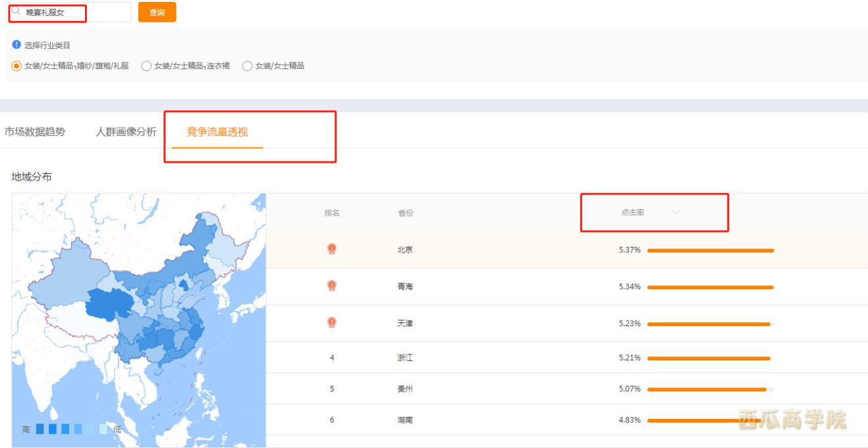Open the 人群画像分析 tab
The image size is (868, 448).
coord(126,132)
